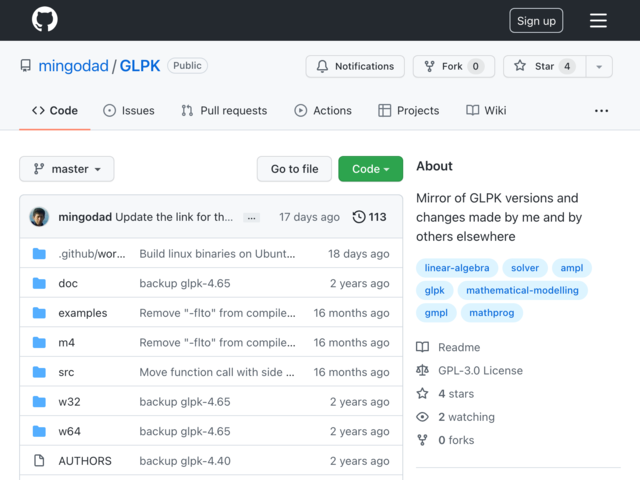The width and height of the screenshot is (640, 480).
Task: Click the scales icon next to GPL-3.0 License
Action: (422, 371)
